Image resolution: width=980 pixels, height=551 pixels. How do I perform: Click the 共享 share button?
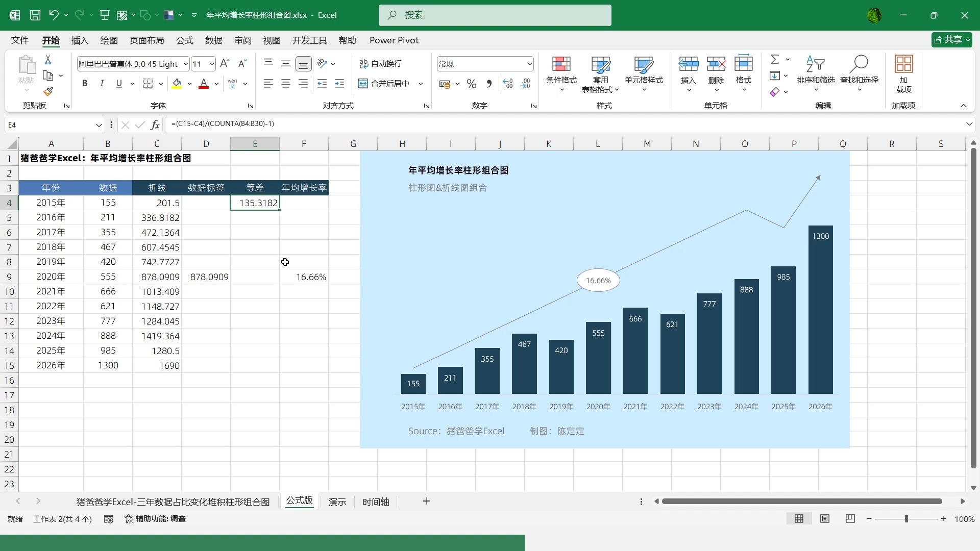pos(951,40)
